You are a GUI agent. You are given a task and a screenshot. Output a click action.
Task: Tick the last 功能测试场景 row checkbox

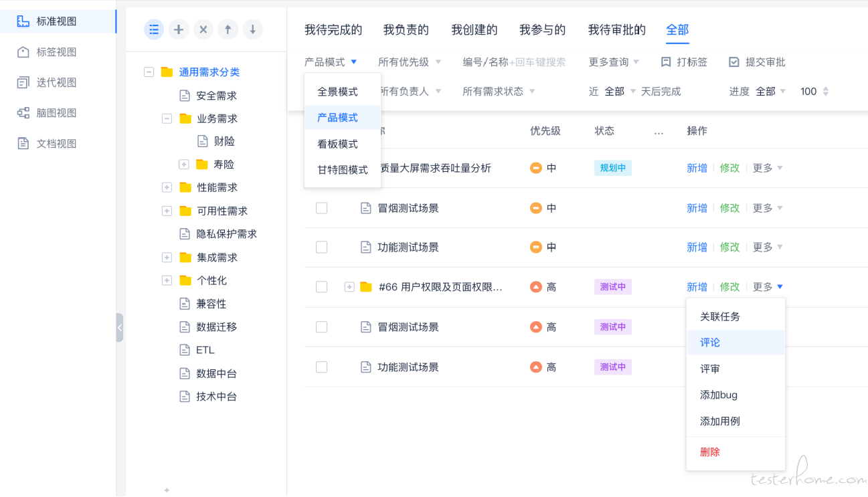tap(321, 367)
